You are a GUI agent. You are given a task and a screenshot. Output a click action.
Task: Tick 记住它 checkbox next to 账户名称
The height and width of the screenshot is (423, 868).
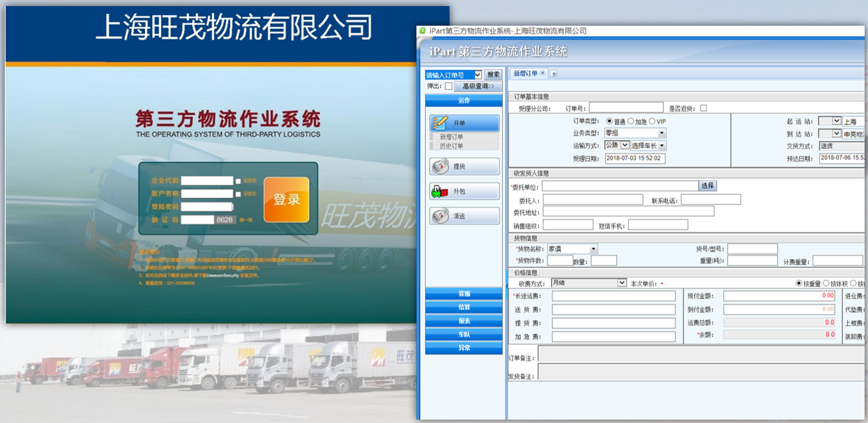tap(238, 194)
